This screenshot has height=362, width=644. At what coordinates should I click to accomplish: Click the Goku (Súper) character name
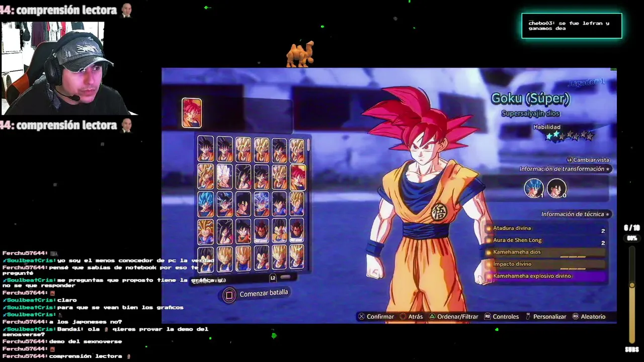tap(530, 99)
